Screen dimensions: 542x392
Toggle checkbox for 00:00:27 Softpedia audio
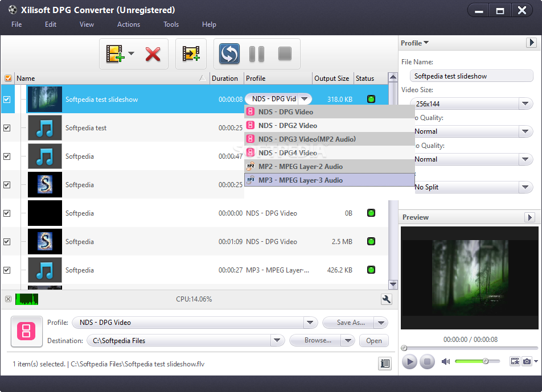click(7, 270)
